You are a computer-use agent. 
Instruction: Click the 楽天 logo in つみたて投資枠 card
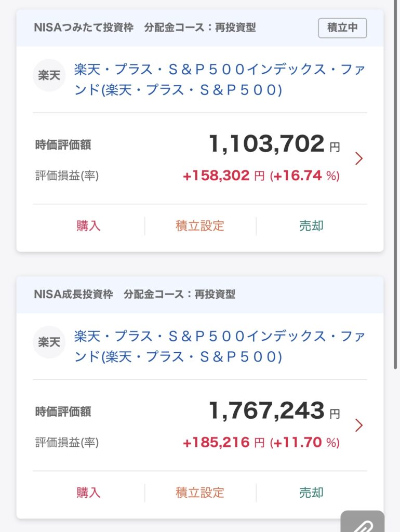point(49,75)
